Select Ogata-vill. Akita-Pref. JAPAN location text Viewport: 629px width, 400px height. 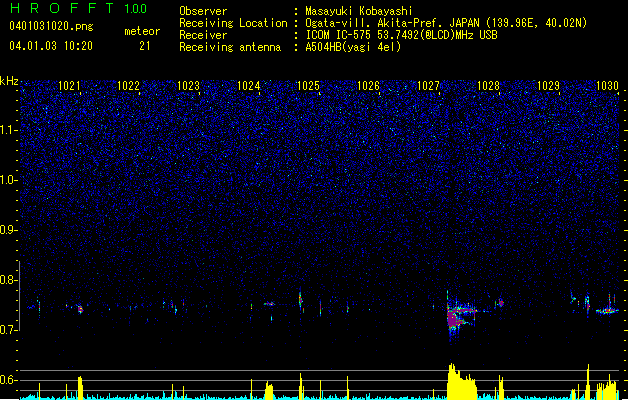[x=446, y=23]
